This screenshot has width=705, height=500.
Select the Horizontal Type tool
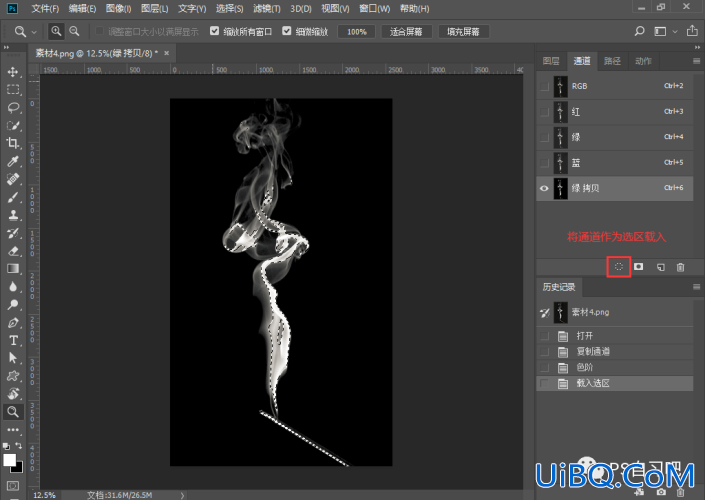point(13,340)
